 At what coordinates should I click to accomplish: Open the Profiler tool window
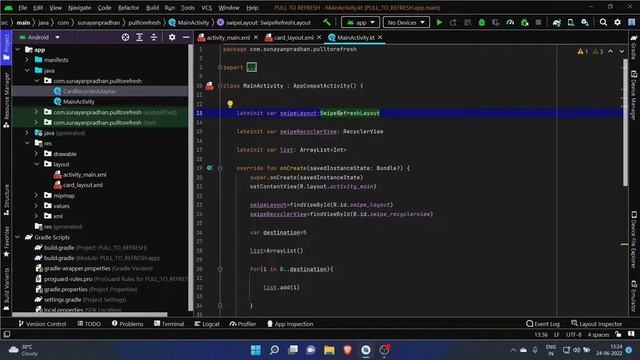click(x=243, y=324)
